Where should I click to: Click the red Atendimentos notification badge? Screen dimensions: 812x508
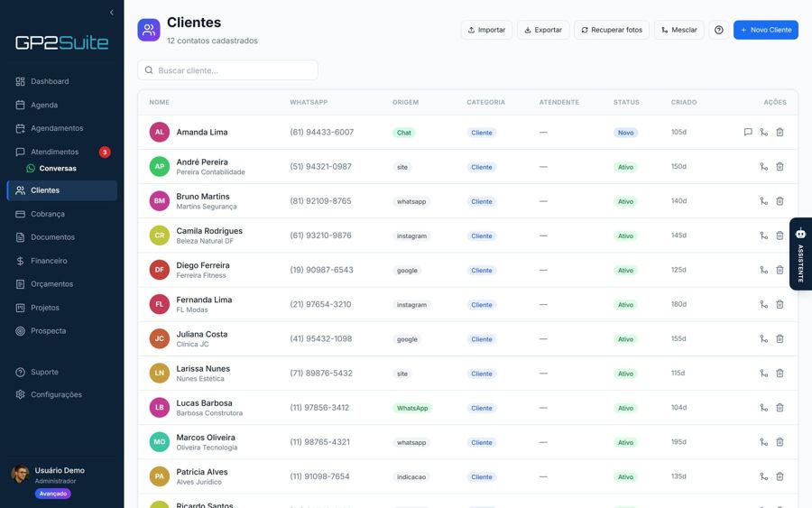[105, 152]
